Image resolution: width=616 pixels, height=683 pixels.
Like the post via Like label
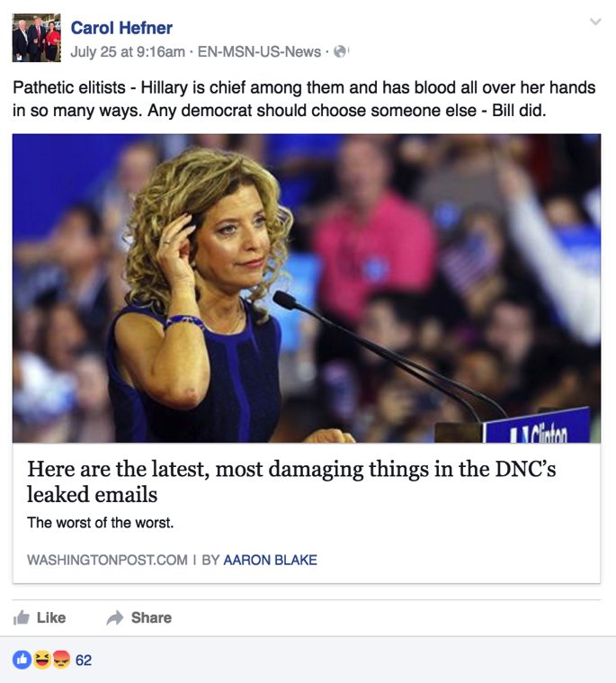coord(51,617)
